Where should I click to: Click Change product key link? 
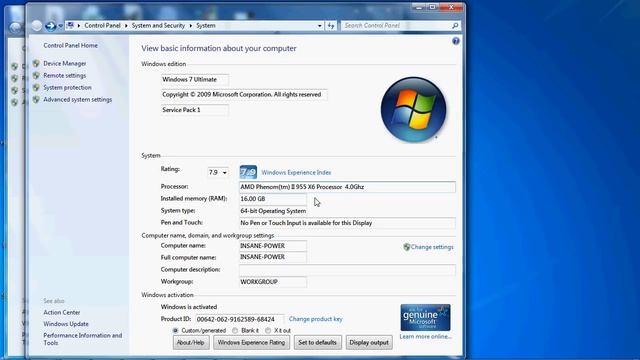point(316,319)
